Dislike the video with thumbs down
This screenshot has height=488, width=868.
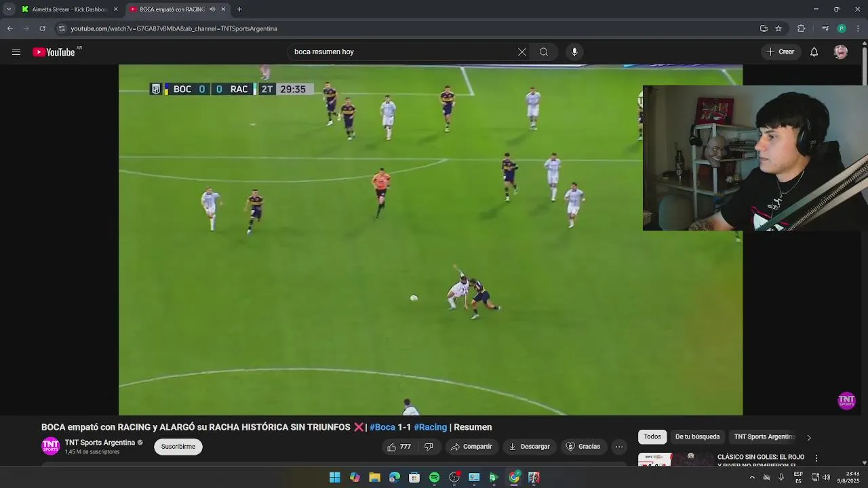[429, 447]
